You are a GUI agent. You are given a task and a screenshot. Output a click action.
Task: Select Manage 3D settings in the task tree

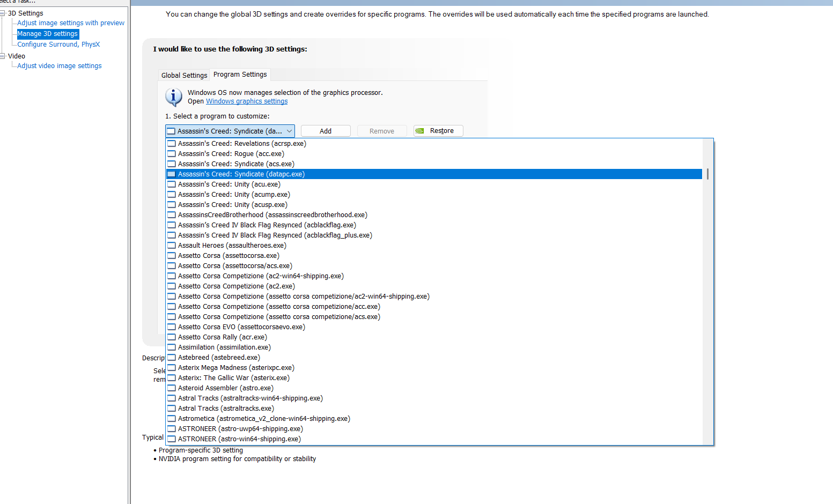pos(48,34)
